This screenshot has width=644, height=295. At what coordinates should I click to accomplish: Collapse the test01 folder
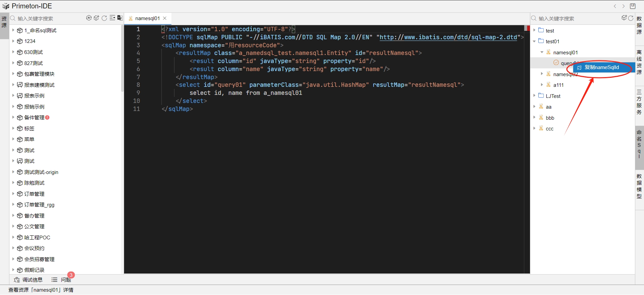click(534, 41)
